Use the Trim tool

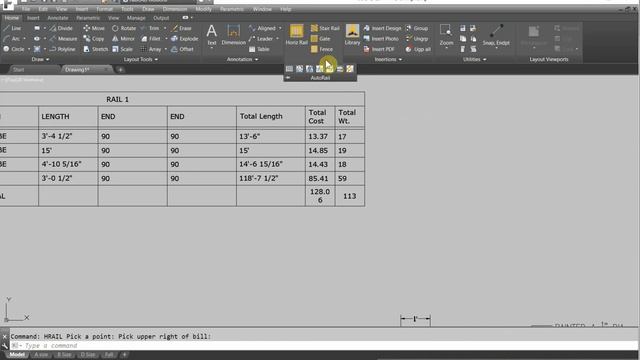[150, 28]
